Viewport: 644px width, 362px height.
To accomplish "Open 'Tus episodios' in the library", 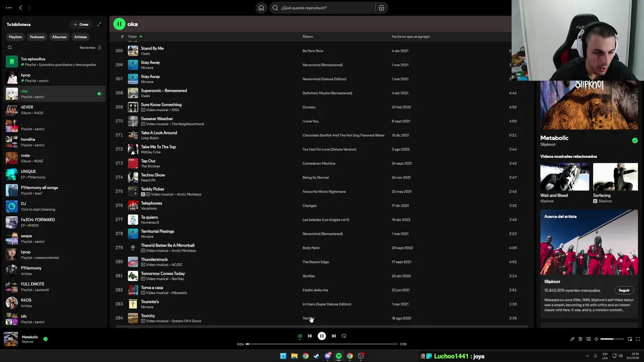I will pyautogui.click(x=55, y=62).
